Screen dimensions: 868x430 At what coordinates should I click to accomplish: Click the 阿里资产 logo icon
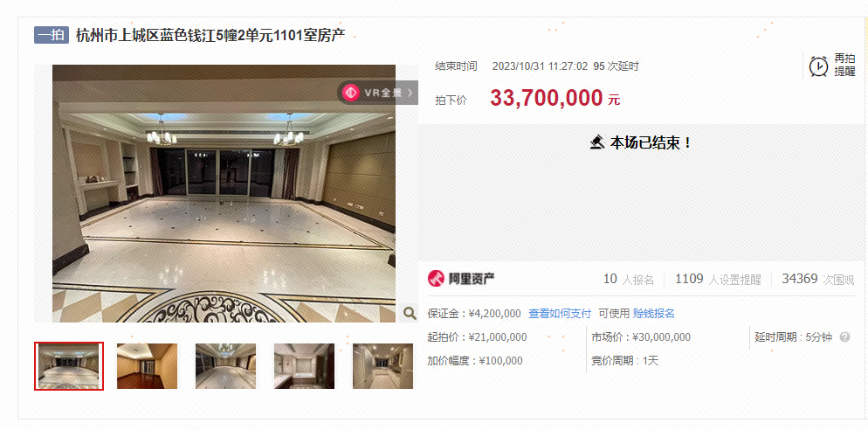click(437, 278)
